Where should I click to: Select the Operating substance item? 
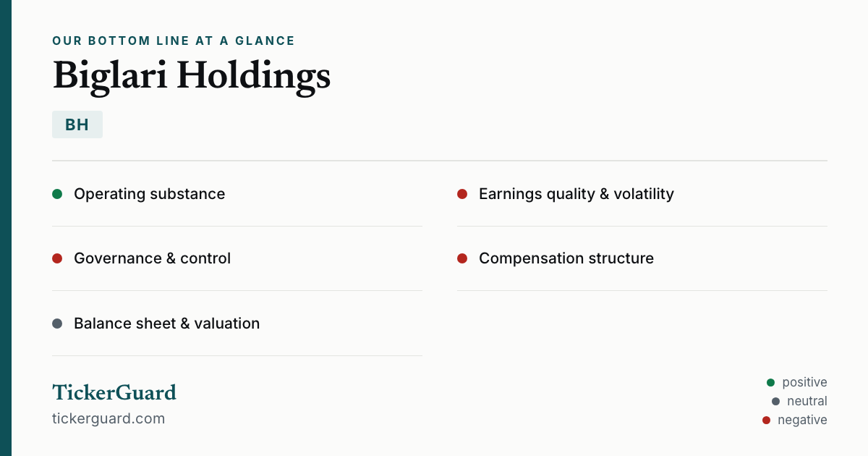pyautogui.click(x=237, y=194)
